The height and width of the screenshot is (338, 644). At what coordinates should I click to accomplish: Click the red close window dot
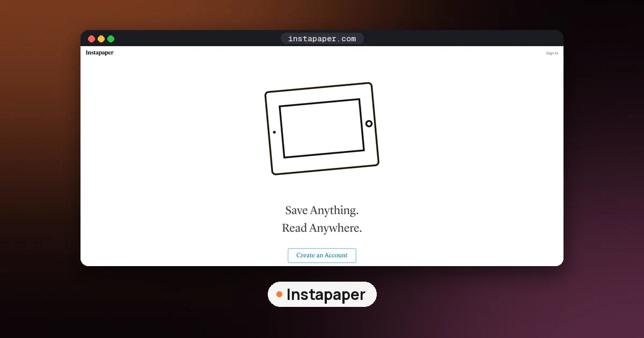tap(92, 39)
